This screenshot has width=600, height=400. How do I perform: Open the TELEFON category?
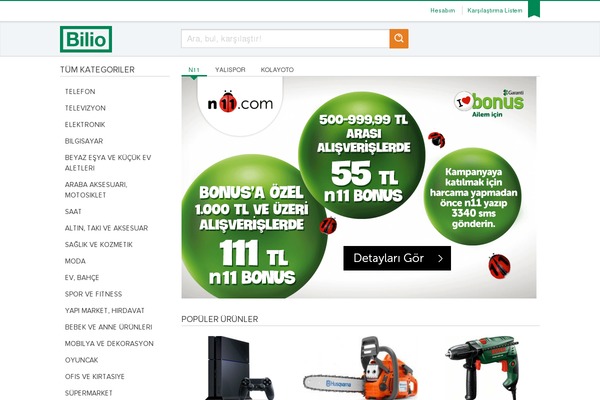coord(80,91)
